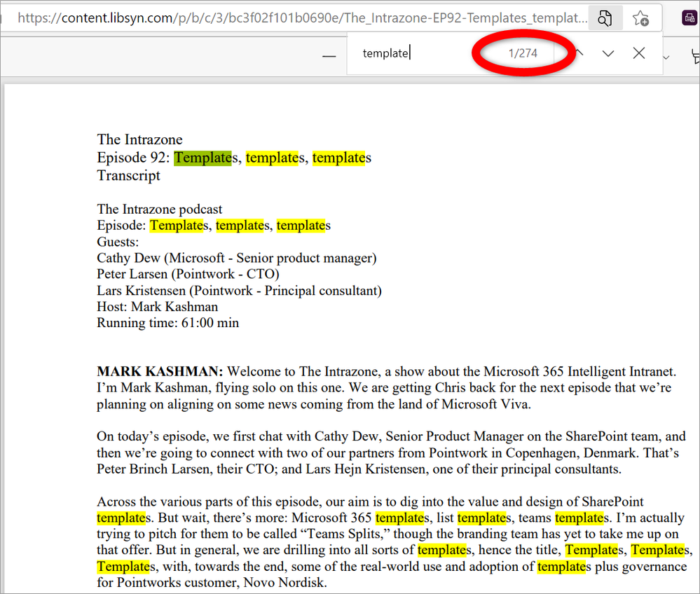Viewport: 700px width, 594px height.
Task: Click "Running time: 61:00 min"
Action: pos(168,323)
